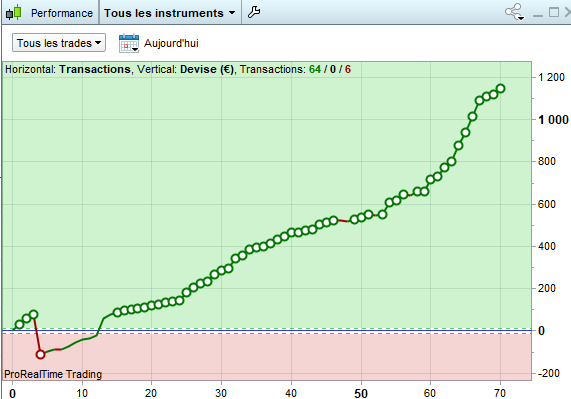The height and width of the screenshot is (399, 571).
Task: Click the share icon in title bar
Action: click(515, 12)
